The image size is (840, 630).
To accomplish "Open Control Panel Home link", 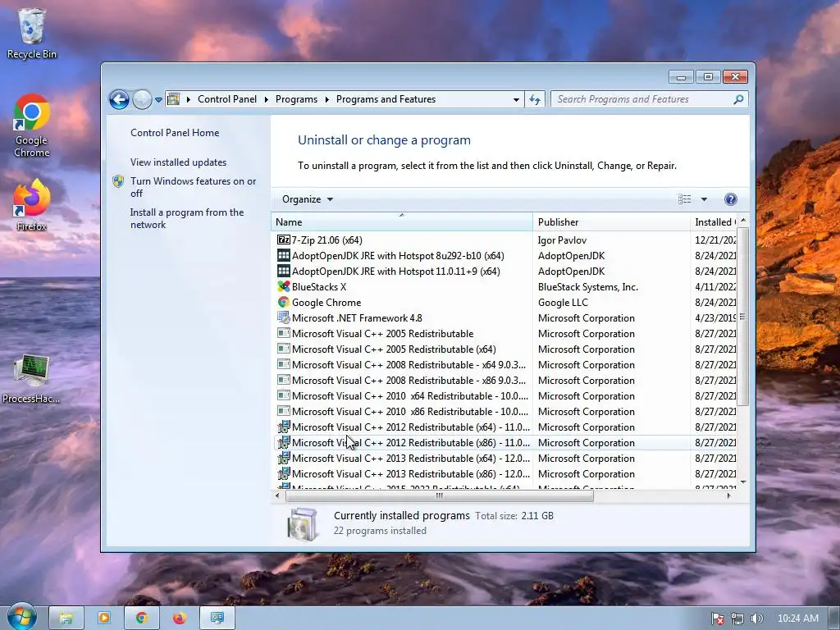I will [175, 133].
